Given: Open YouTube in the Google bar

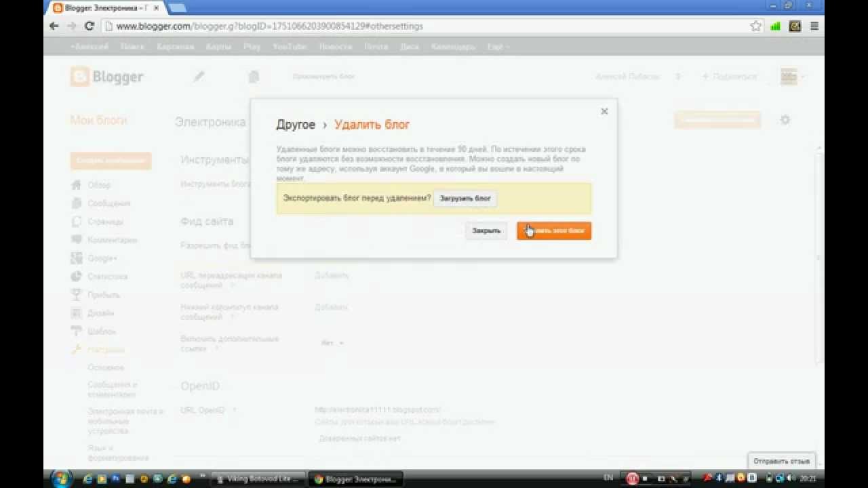Looking at the screenshot, I should click(290, 47).
